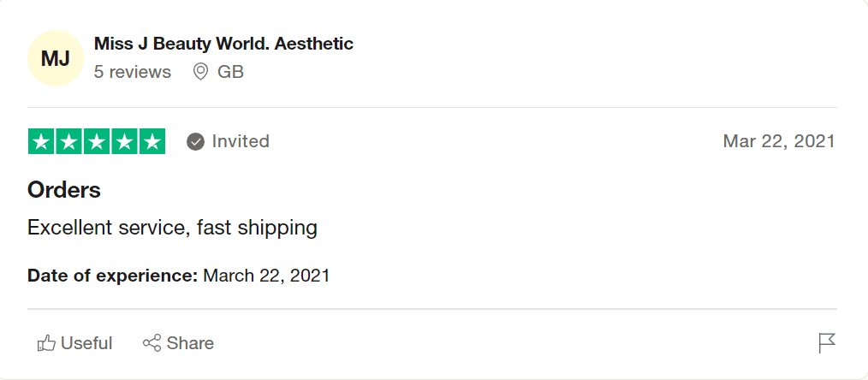Open the review titled 'Orders'
The image size is (868, 380).
point(64,190)
